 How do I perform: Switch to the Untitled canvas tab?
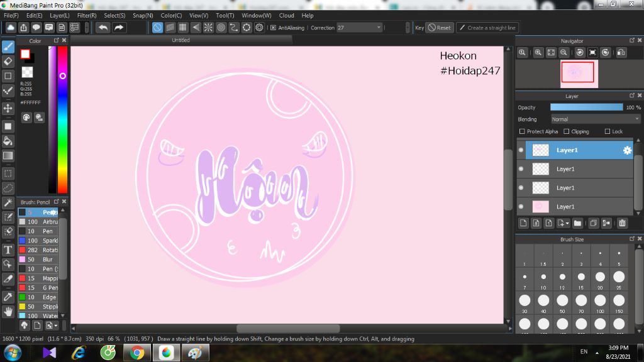click(180, 40)
